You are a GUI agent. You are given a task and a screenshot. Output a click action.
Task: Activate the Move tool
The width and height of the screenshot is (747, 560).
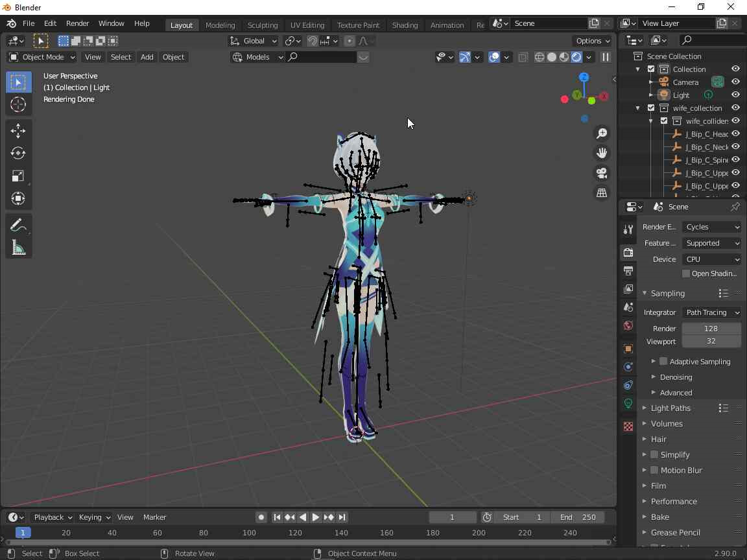(18, 131)
